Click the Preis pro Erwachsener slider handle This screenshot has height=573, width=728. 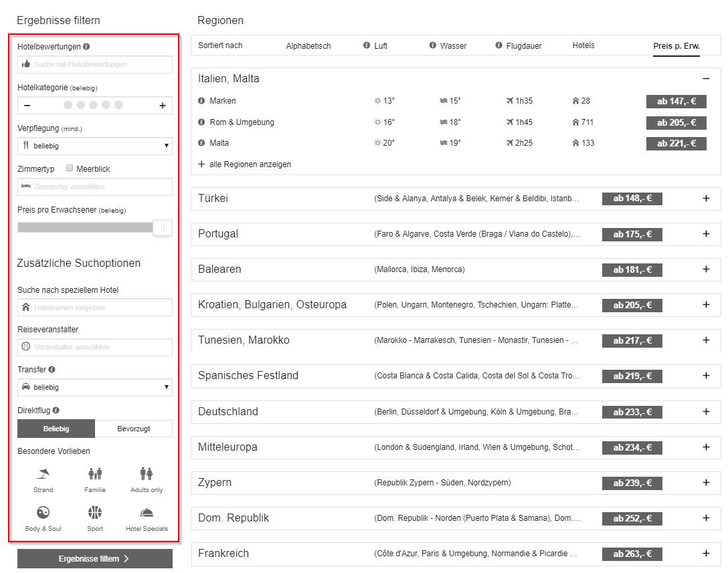pos(162,228)
